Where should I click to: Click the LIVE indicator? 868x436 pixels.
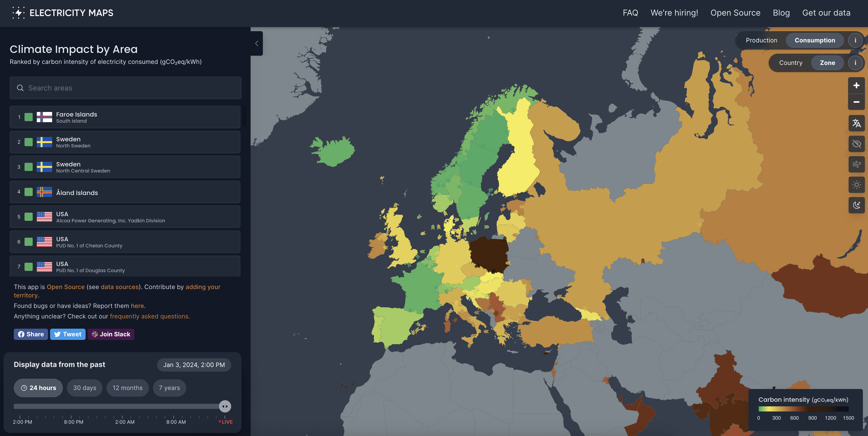point(226,422)
